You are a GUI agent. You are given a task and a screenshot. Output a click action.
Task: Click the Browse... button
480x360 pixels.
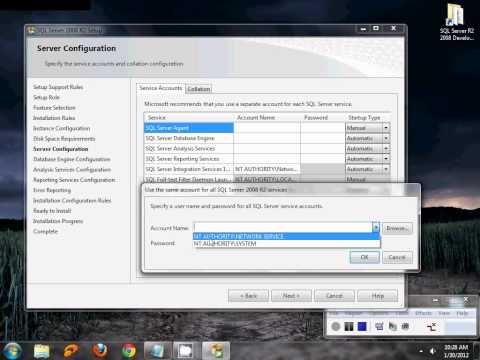[397, 228]
